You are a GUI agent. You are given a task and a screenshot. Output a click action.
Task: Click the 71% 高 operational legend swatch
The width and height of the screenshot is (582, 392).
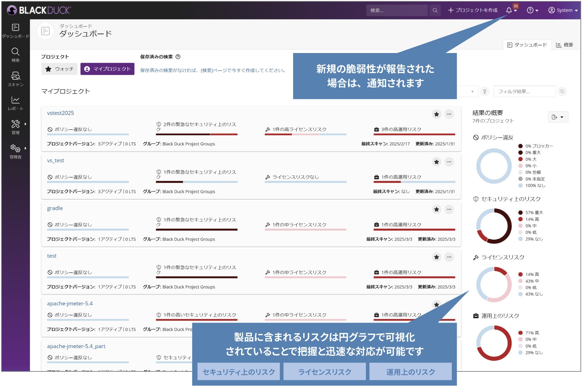point(520,333)
